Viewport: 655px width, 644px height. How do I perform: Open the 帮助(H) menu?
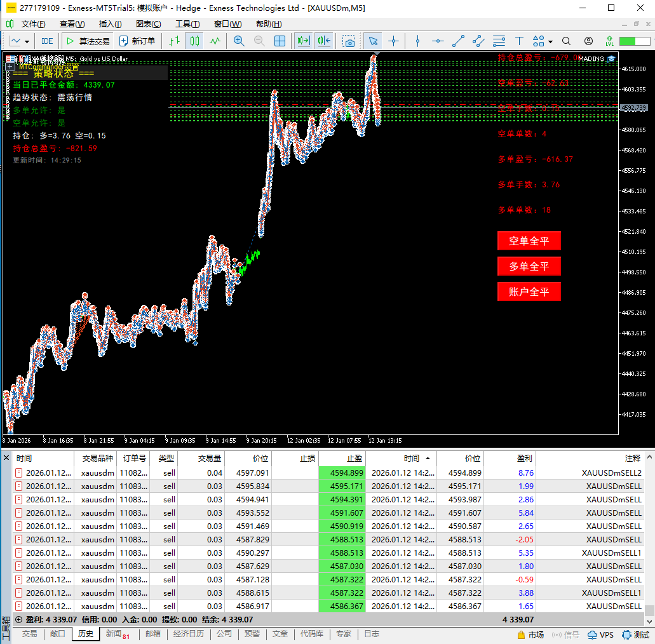tap(269, 24)
